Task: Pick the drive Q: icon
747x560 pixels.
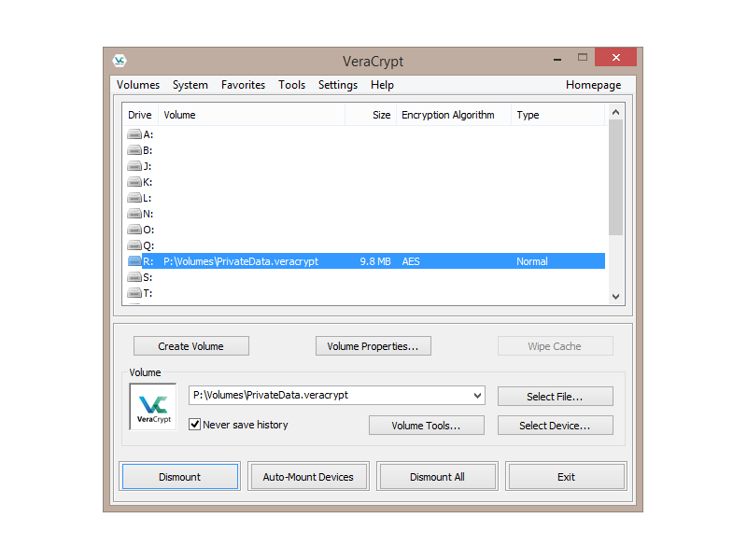Action: click(134, 245)
